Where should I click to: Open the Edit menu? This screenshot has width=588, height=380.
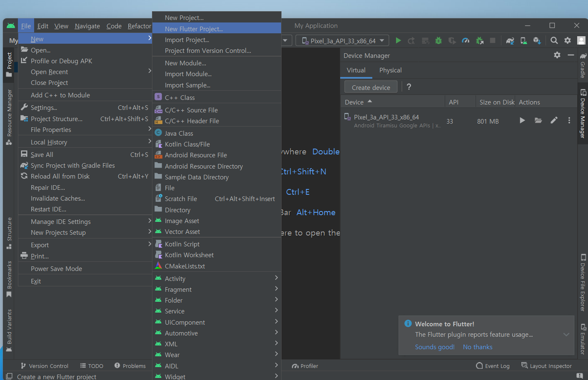[x=43, y=26]
